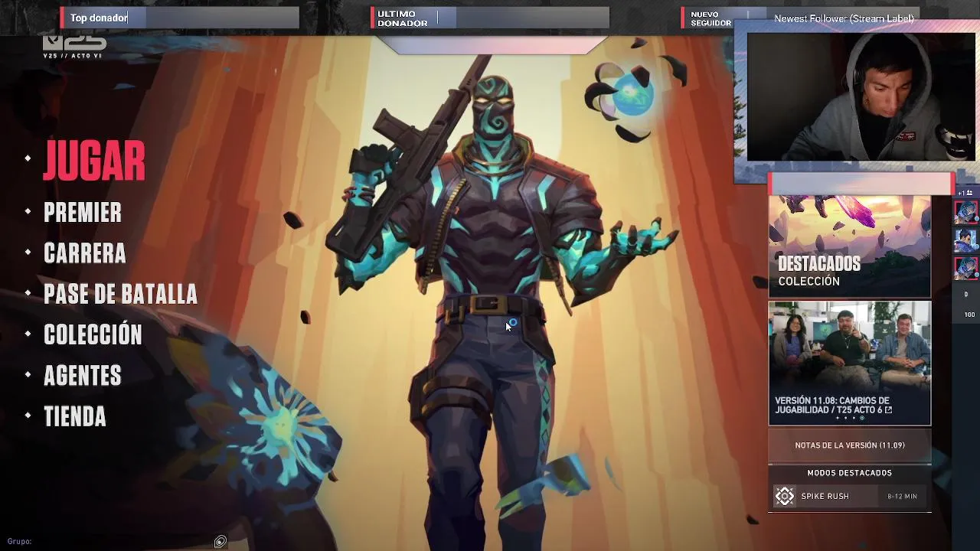980x551 pixels.
Task: Click the Top donador stream label
Action: click(99, 18)
